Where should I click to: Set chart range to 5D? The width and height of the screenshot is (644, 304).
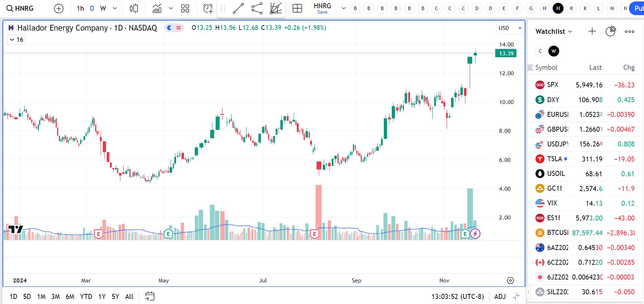[27, 296]
